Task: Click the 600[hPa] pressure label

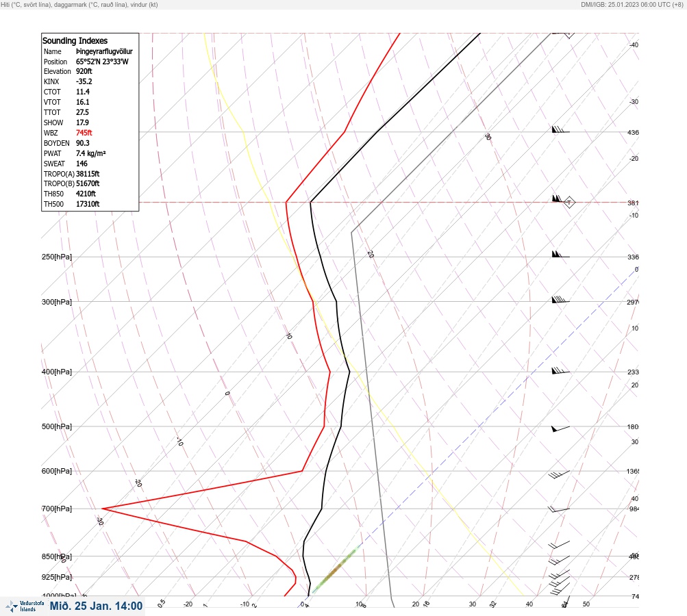Action: tap(57, 472)
